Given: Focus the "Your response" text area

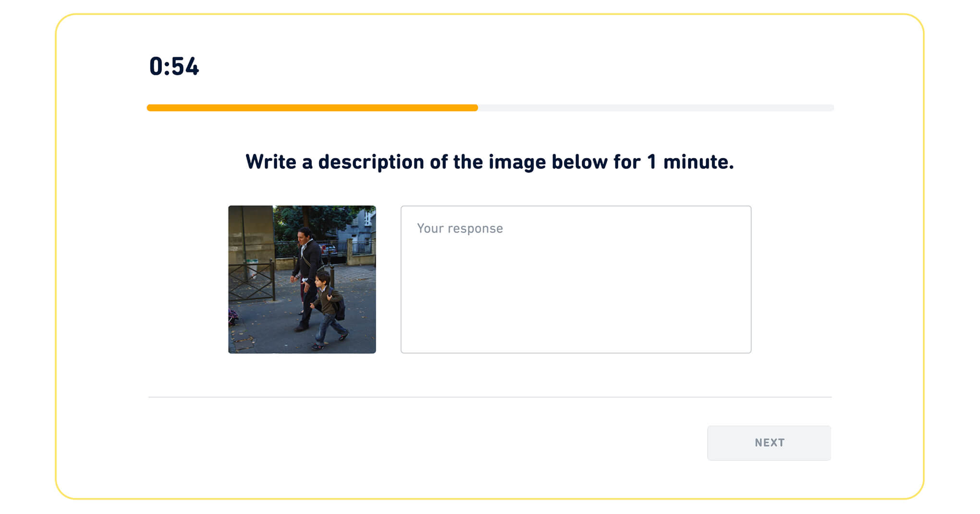Looking at the screenshot, I should (x=576, y=279).
